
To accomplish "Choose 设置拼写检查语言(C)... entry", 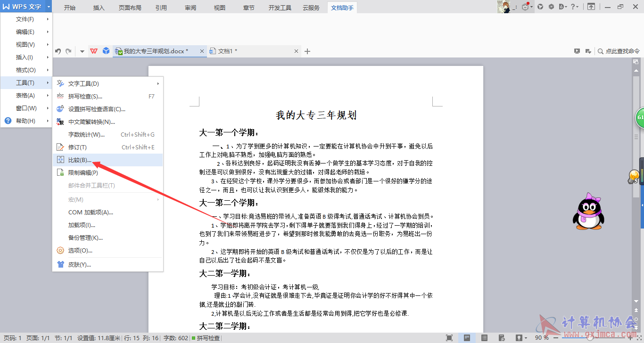I will (x=107, y=109).
